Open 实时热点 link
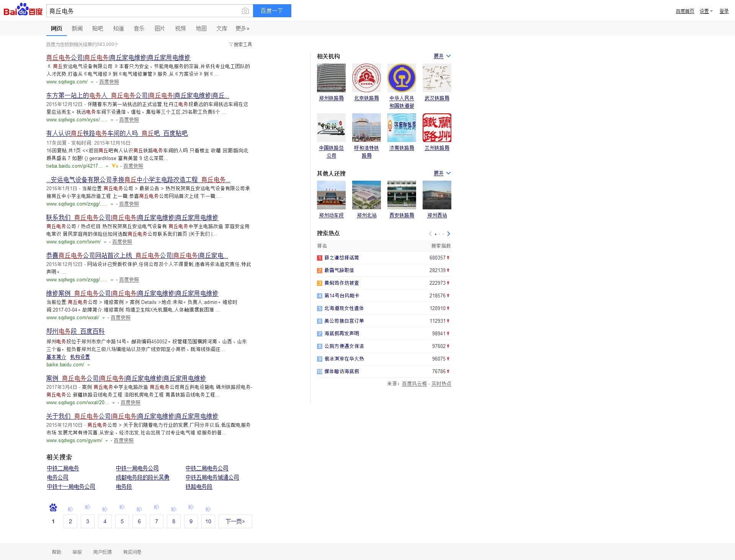This screenshot has height=560, width=735. [x=441, y=384]
